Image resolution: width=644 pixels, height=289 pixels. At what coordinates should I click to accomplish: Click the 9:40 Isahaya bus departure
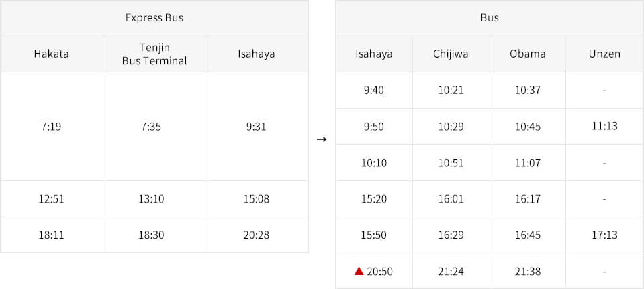tap(374, 90)
